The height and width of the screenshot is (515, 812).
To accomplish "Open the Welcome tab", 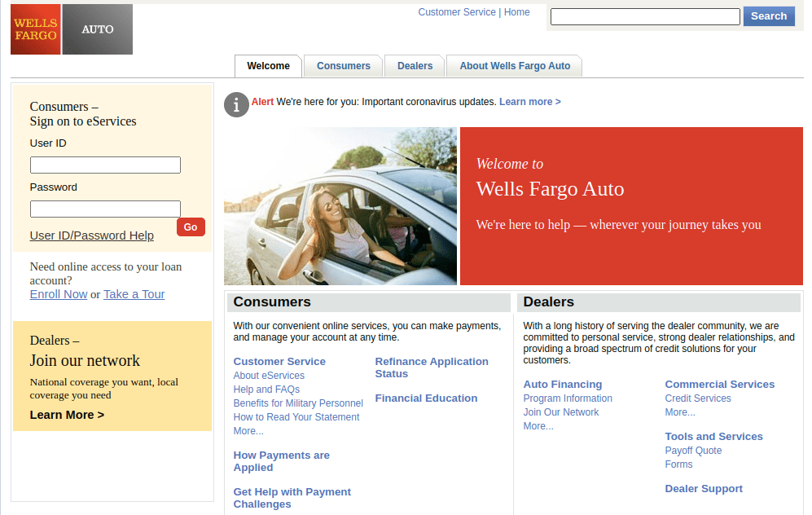I will click(268, 66).
